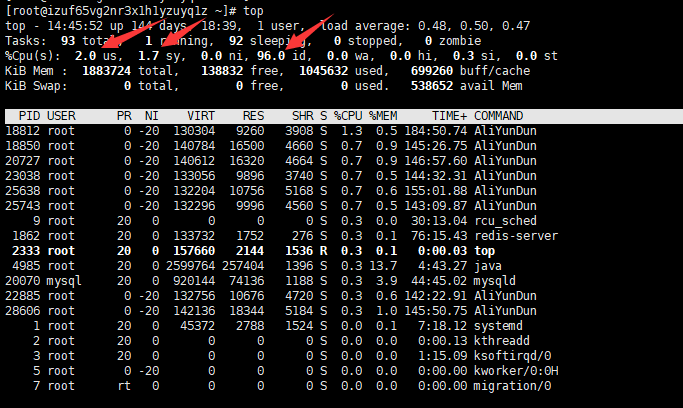This screenshot has height=408, width=683.
Task: Select the migration/0 command name
Action: tap(512, 386)
